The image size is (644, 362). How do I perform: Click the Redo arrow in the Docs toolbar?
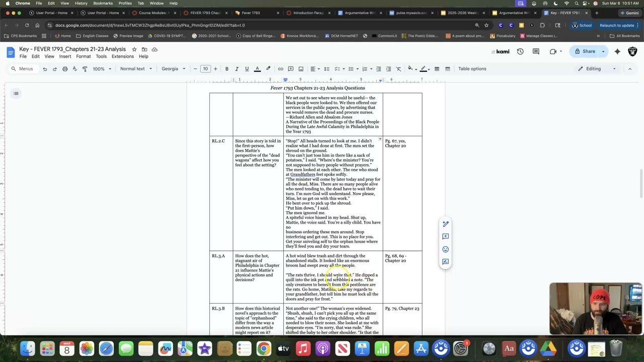click(55, 69)
